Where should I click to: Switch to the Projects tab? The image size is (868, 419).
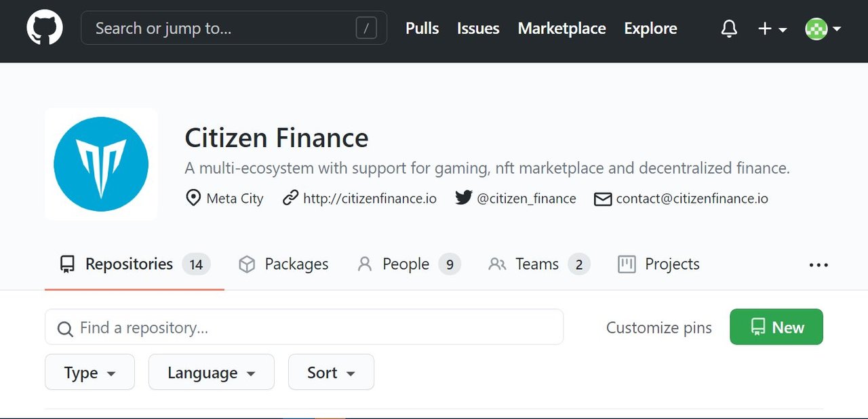click(658, 264)
